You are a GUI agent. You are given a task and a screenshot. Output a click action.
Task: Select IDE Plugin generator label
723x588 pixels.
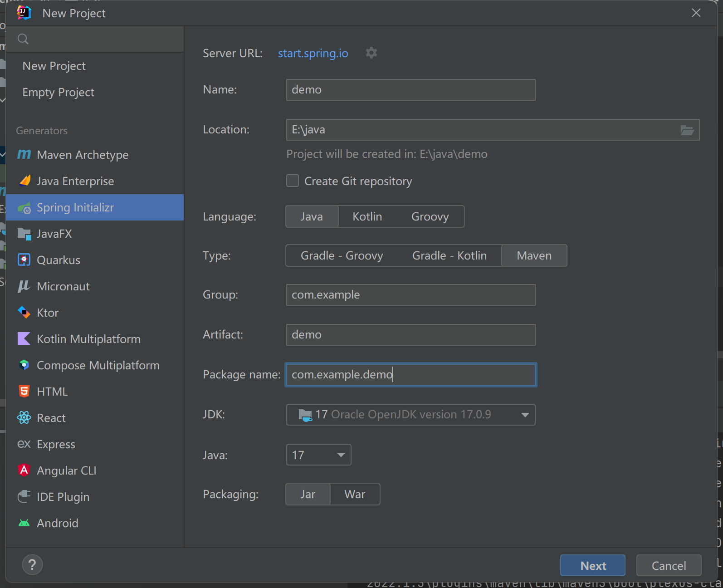point(63,497)
